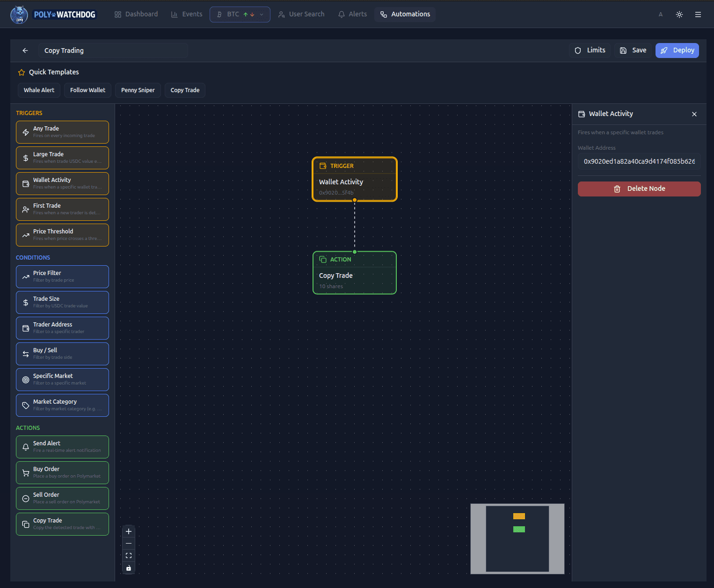
Task: Click the Trader Address condition wallet icon
Action: (26, 328)
